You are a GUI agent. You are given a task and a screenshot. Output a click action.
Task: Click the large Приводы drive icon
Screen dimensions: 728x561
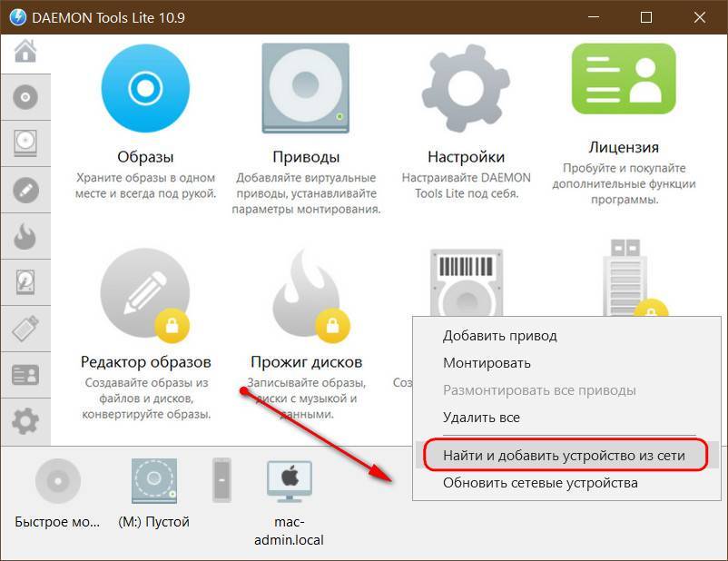[306, 88]
